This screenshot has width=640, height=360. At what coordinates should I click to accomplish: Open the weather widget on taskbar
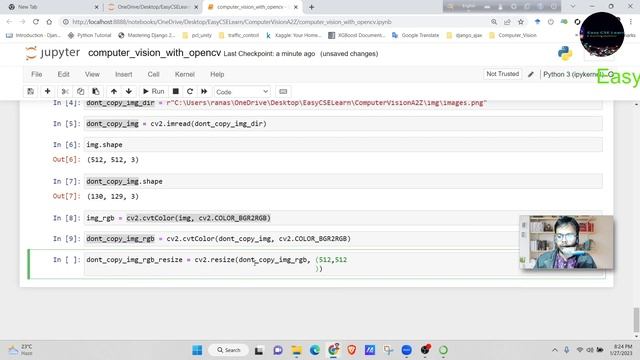[20, 350]
